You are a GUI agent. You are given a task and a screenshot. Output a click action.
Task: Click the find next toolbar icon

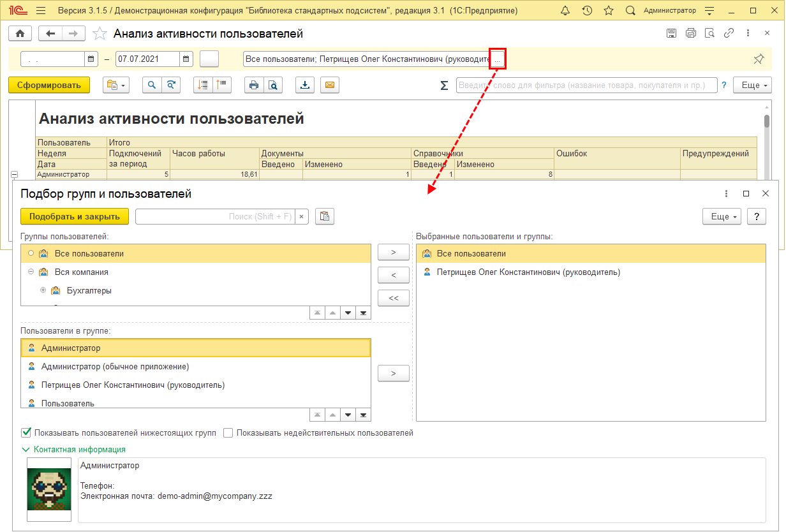tap(171, 85)
